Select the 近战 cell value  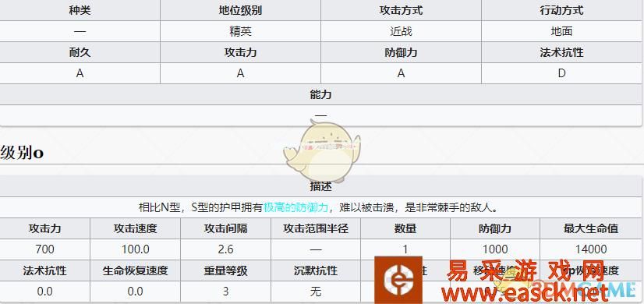click(x=402, y=31)
